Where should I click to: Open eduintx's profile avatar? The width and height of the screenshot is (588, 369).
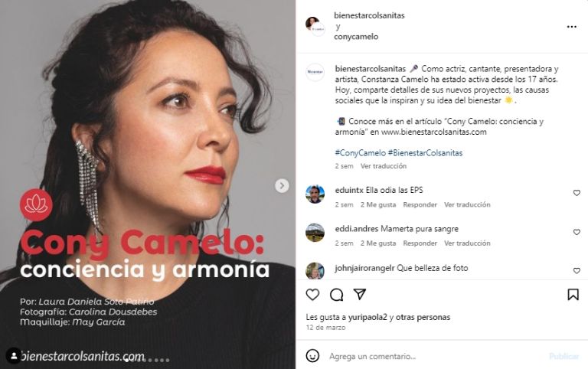(315, 194)
